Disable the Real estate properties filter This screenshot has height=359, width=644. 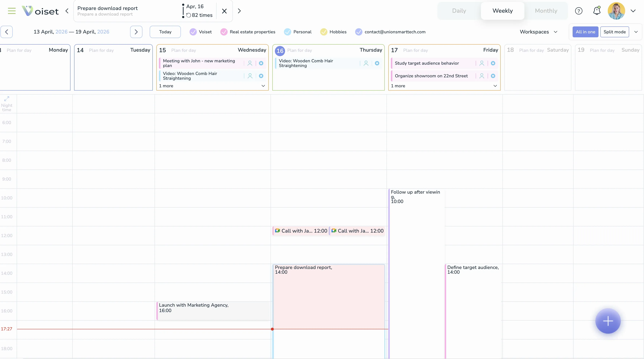(x=224, y=32)
